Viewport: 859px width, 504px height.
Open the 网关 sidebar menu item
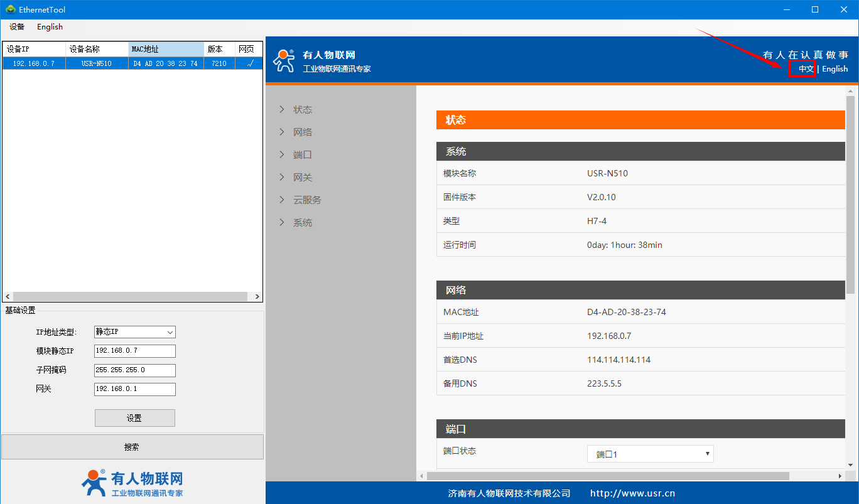[x=302, y=178]
